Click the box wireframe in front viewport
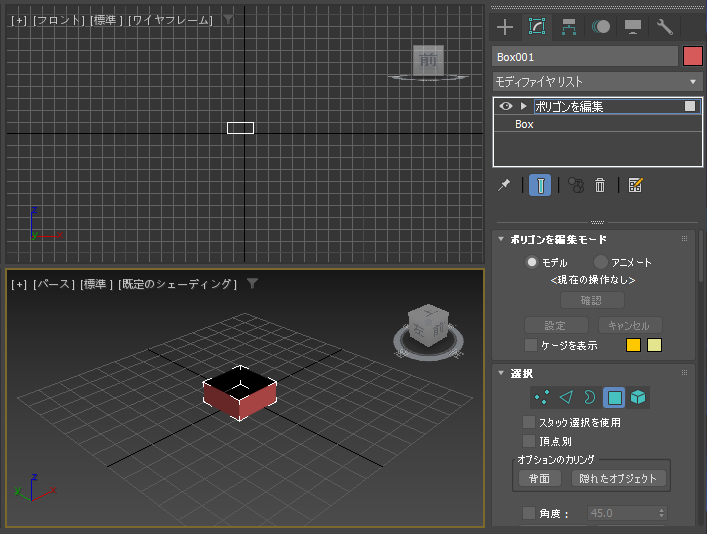 coord(240,128)
